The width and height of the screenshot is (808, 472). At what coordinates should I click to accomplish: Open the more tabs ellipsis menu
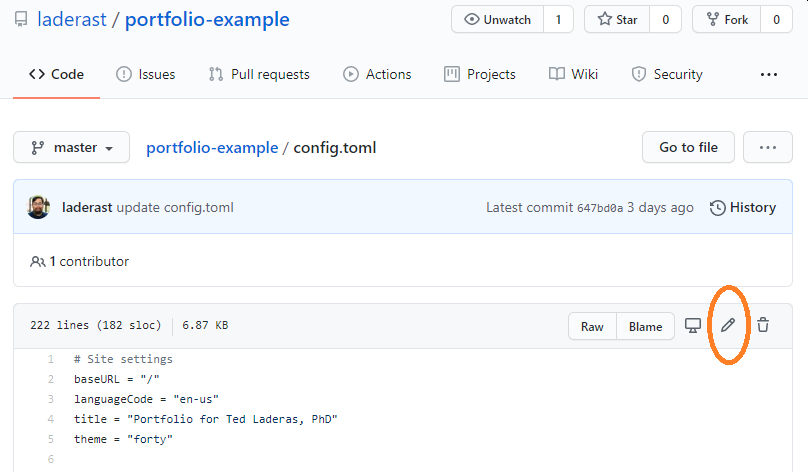(x=769, y=75)
